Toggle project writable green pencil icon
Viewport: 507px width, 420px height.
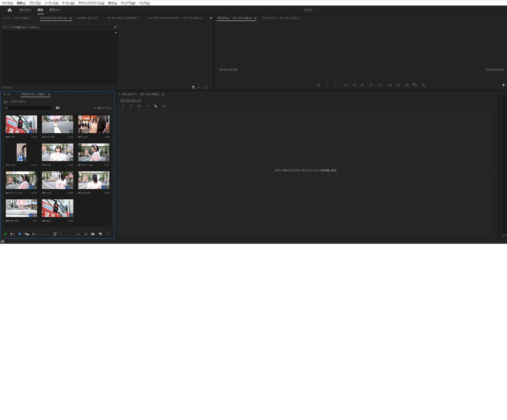(x=5, y=234)
